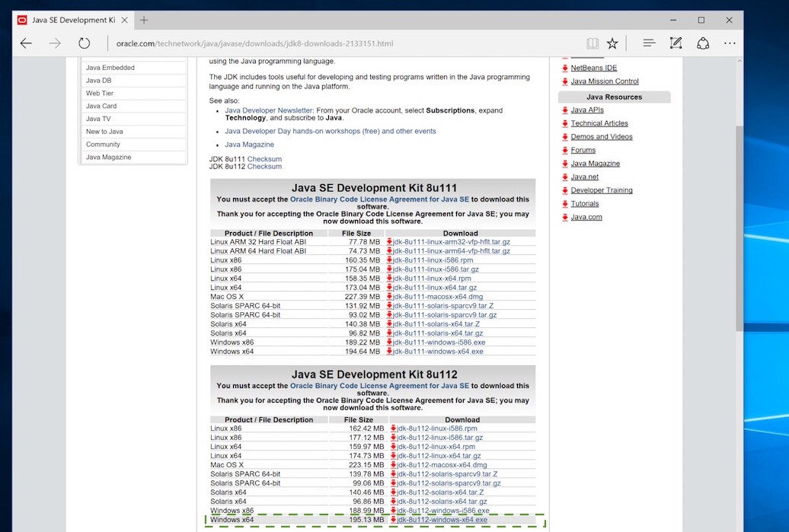
Task: Open Java Magazine link under See also
Action: pos(250,145)
